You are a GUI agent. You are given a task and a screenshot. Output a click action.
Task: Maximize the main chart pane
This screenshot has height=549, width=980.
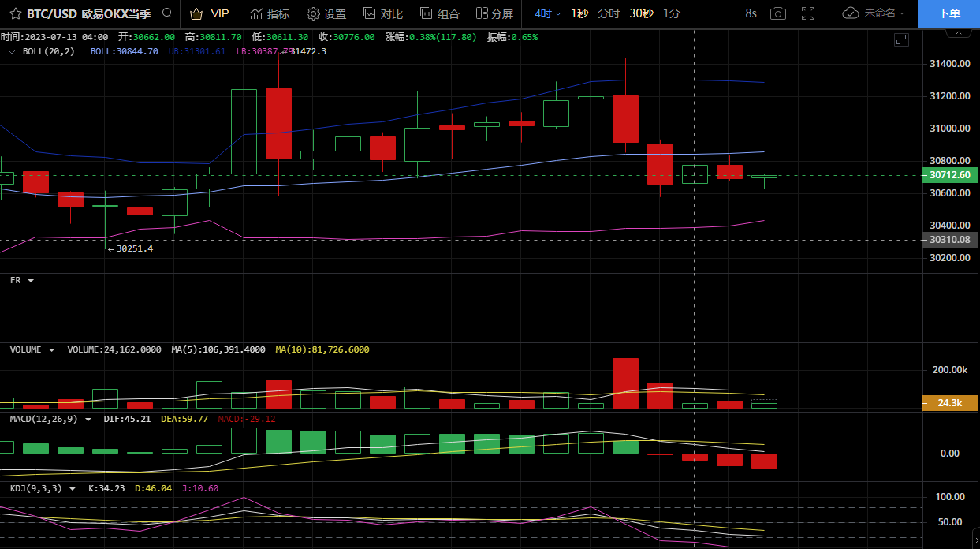[x=900, y=40]
